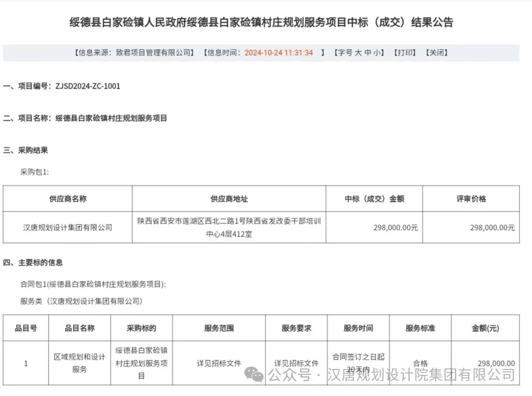The image size is (532, 396).
Task: Click the 采购标的 cell 绥德县白家硷镇村庄规划服务项目
Action: [x=141, y=363]
